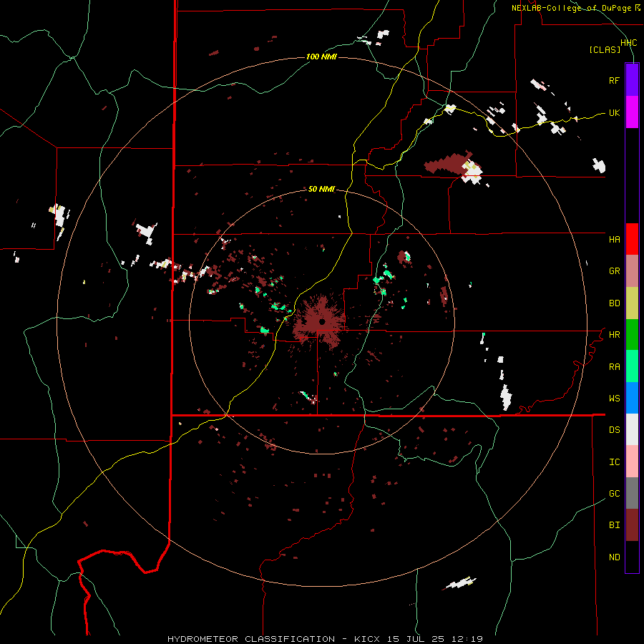Click the gray GC legend swatch
The height and width of the screenshot is (644, 644).
coord(632,493)
